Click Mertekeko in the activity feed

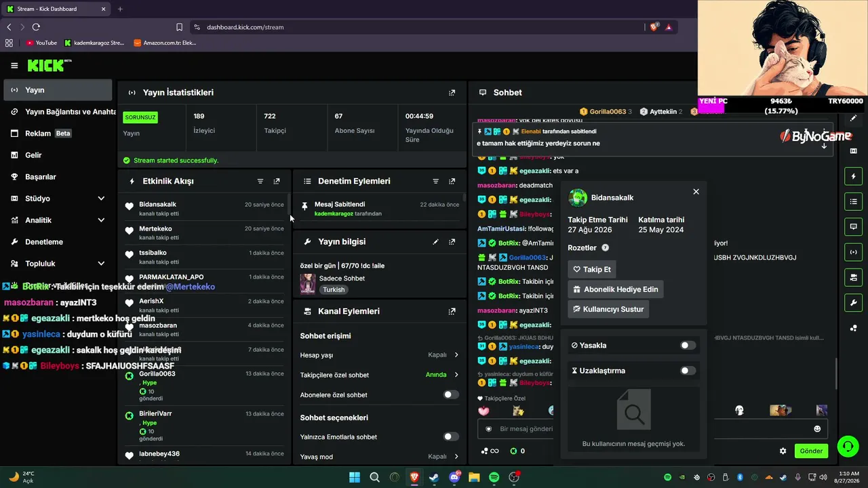[x=155, y=228]
